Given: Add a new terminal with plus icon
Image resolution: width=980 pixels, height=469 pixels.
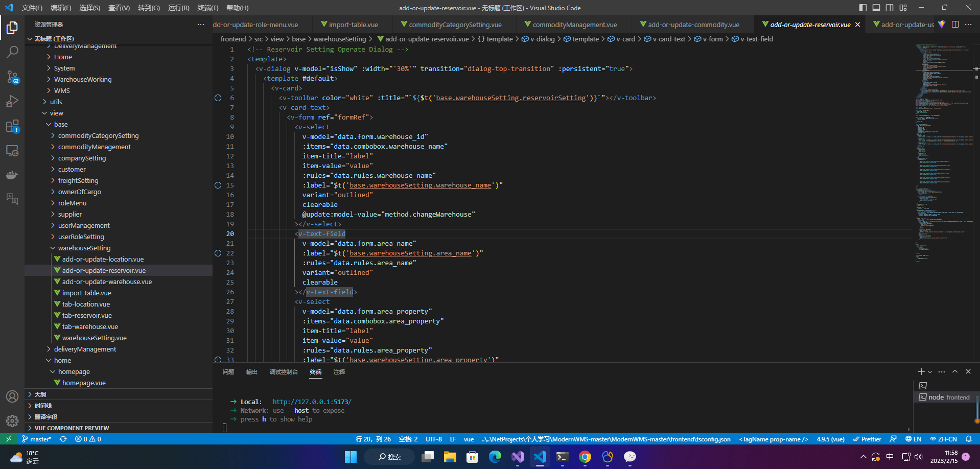Looking at the screenshot, I should click(x=921, y=372).
